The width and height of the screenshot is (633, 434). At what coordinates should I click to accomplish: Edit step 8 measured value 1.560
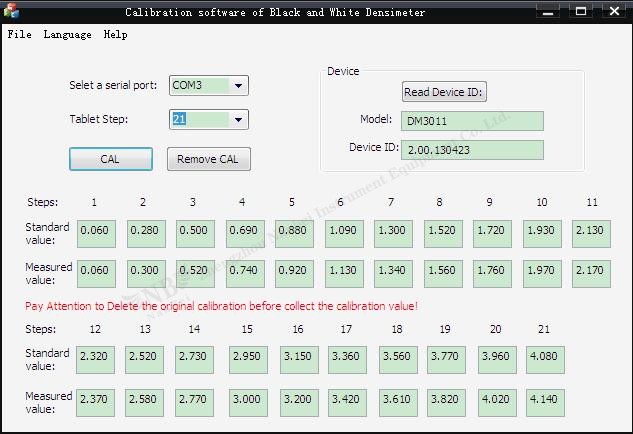[x=443, y=273]
